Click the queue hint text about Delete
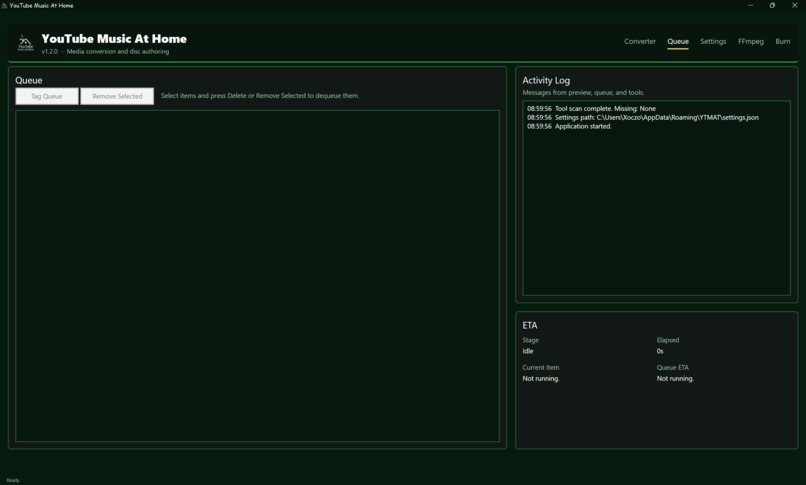The width and height of the screenshot is (806, 485). pos(260,96)
